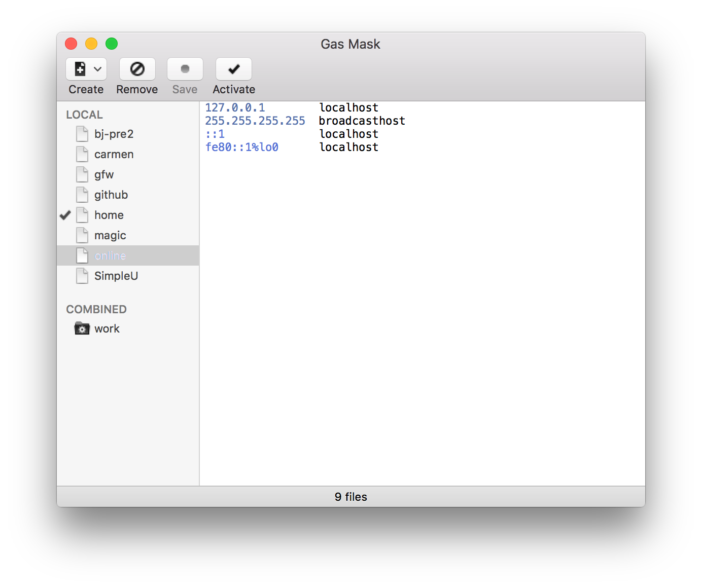Click the ::1 address entry
This screenshot has height=588, width=702.
(215, 134)
